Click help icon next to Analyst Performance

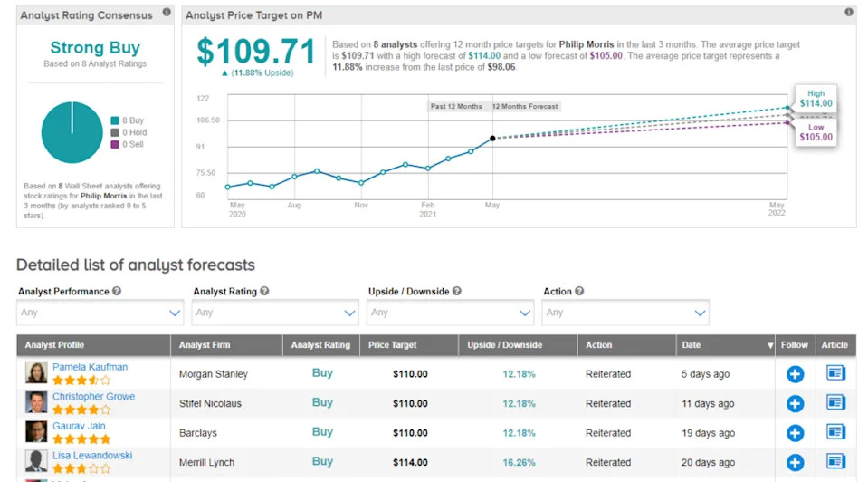coord(117,292)
